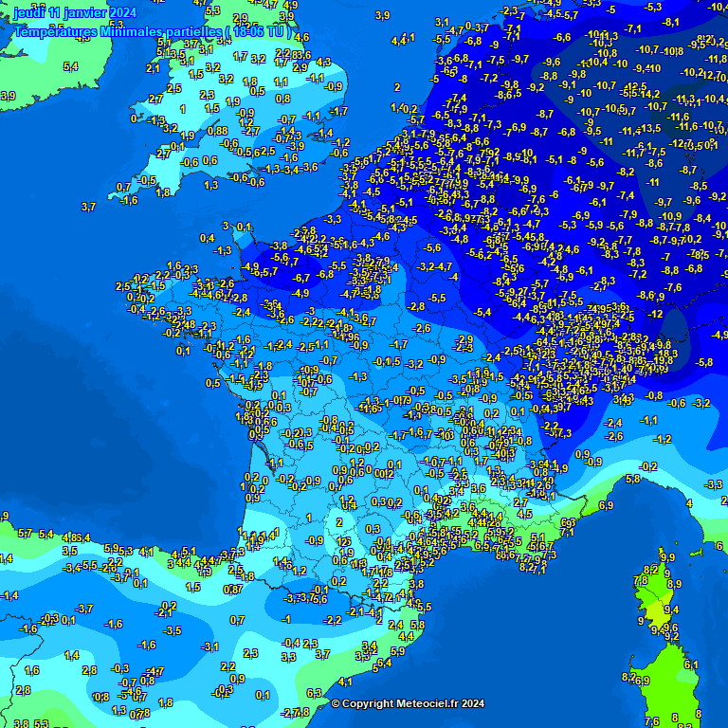Click the -3,1 value in northern Spain

(x=209, y=646)
